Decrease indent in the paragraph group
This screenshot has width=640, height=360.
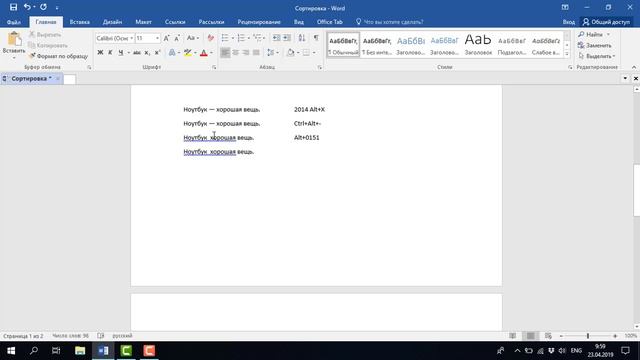(x=276, y=38)
